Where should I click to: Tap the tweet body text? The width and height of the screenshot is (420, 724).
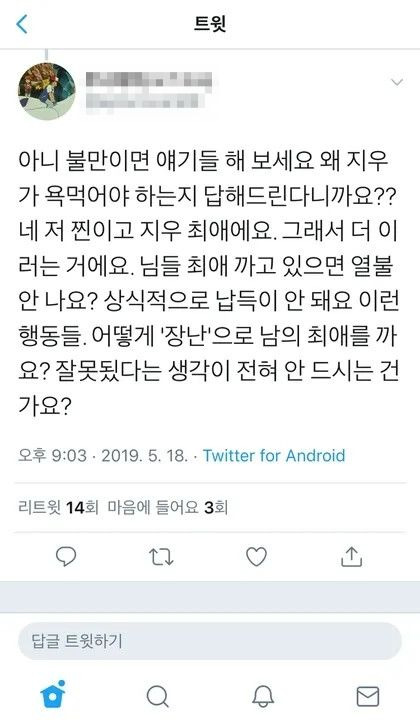tap(208, 284)
